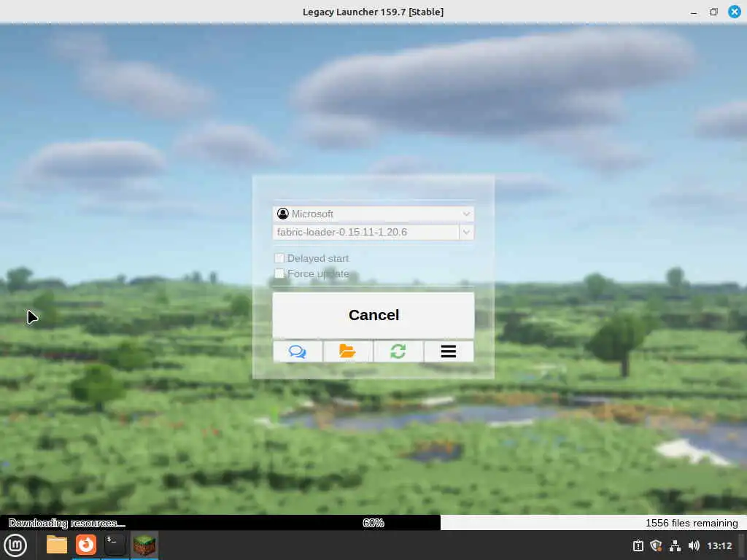Click the volume speaker tray icon
747x560 pixels.
(694, 545)
